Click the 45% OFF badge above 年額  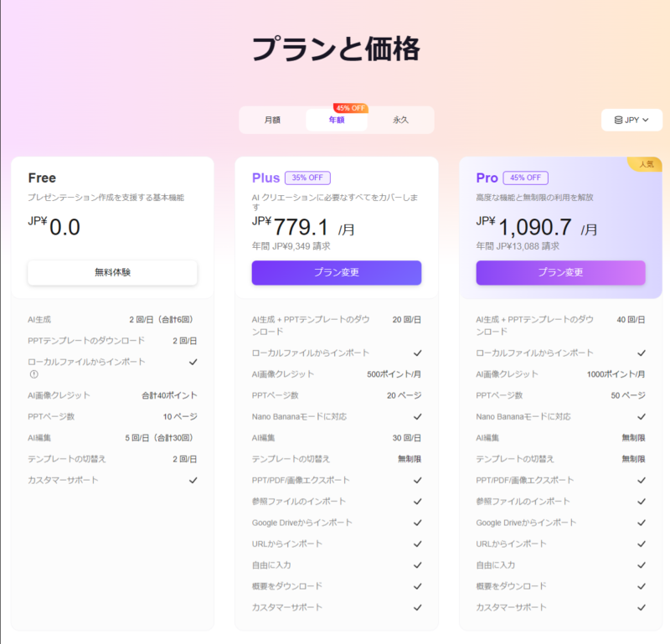[349, 108]
